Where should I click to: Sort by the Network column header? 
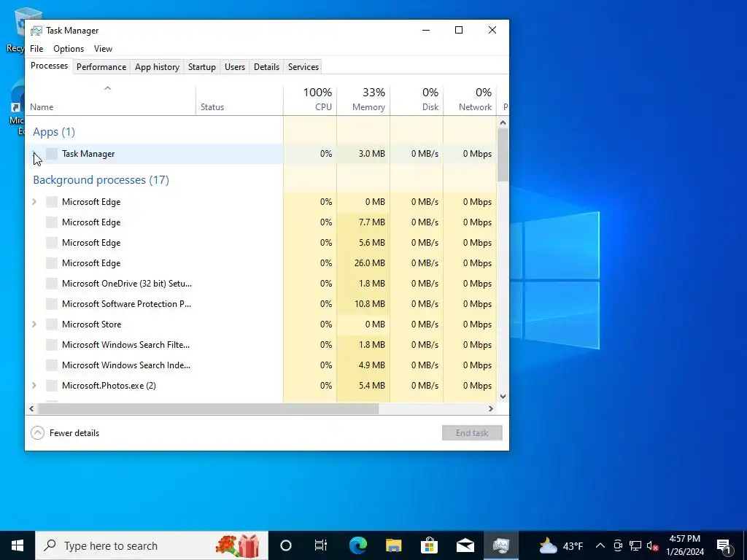471,100
